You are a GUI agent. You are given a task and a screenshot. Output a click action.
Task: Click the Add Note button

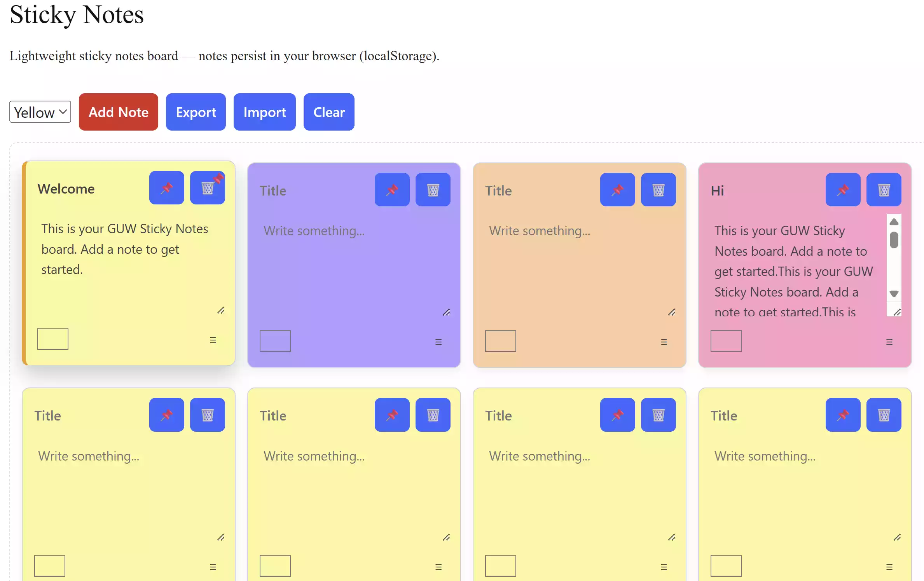118,112
